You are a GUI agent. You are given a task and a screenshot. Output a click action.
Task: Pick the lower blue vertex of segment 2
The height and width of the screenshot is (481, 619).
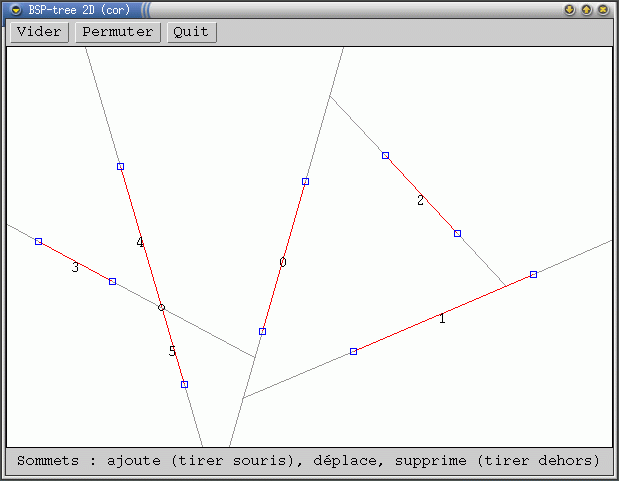pyautogui.click(x=457, y=233)
